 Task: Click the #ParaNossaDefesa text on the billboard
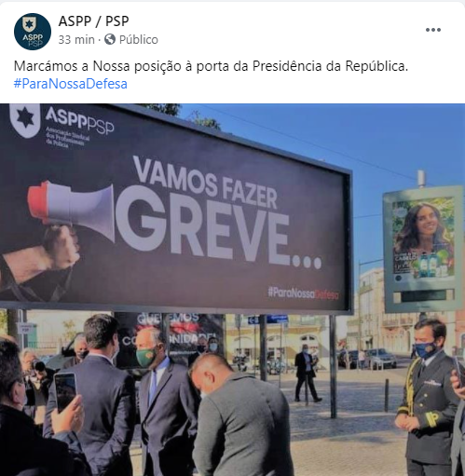303,293
